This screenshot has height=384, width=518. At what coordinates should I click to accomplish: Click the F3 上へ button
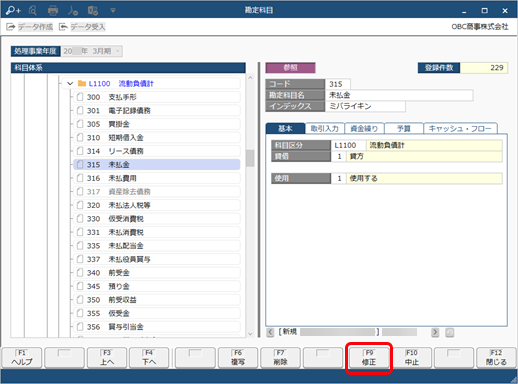[x=107, y=358]
